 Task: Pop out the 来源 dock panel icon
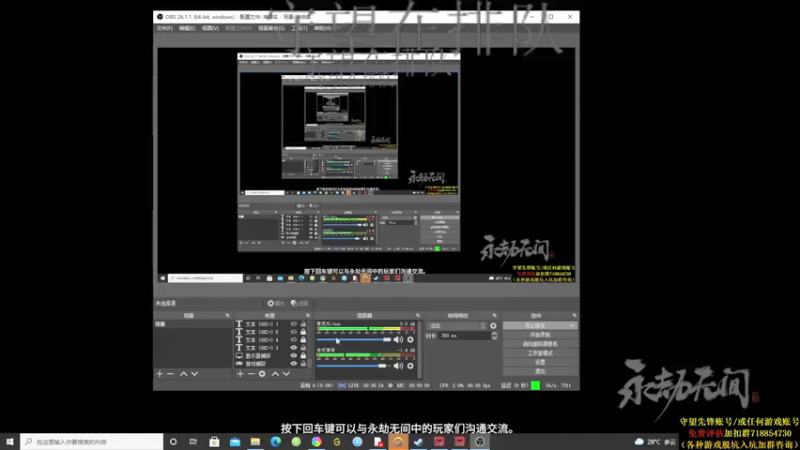tap(308, 316)
